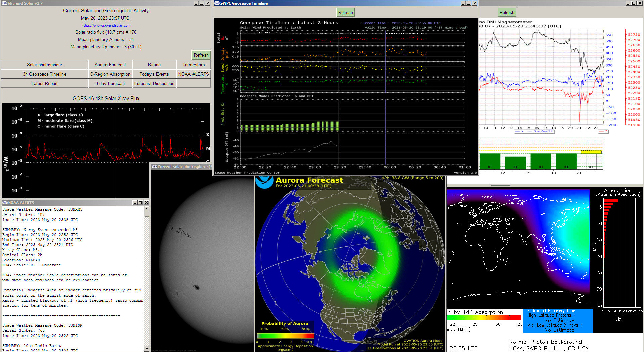
Task: Click the Sky and Solar title bar icon
Action: (4, 3)
